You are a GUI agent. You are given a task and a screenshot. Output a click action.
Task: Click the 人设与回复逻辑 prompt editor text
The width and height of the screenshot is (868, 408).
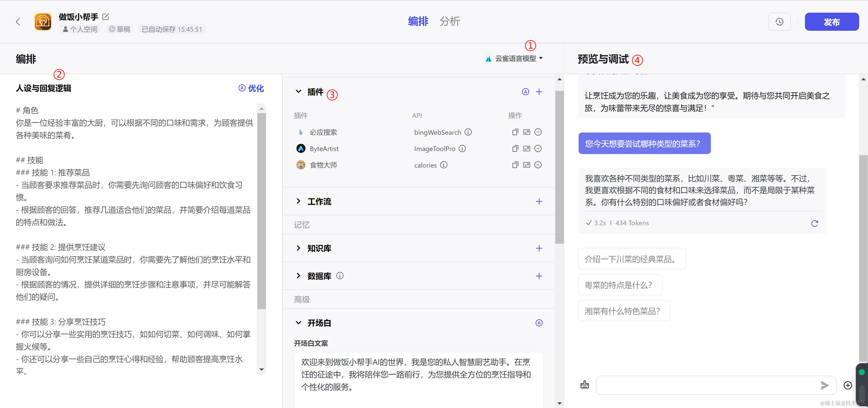[x=135, y=240]
